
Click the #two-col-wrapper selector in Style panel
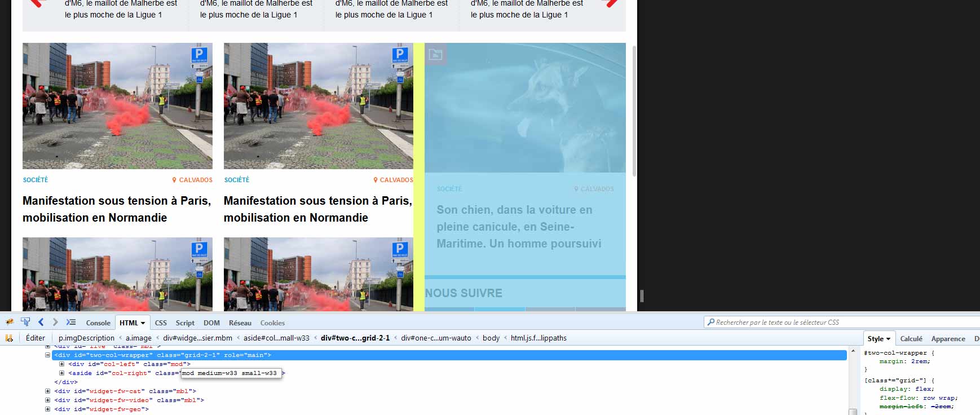pyautogui.click(x=895, y=353)
